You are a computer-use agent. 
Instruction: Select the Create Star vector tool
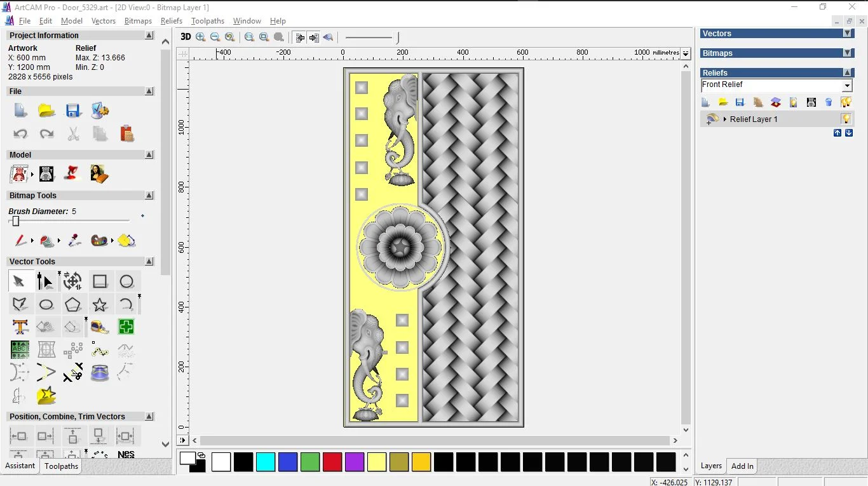[100, 304]
